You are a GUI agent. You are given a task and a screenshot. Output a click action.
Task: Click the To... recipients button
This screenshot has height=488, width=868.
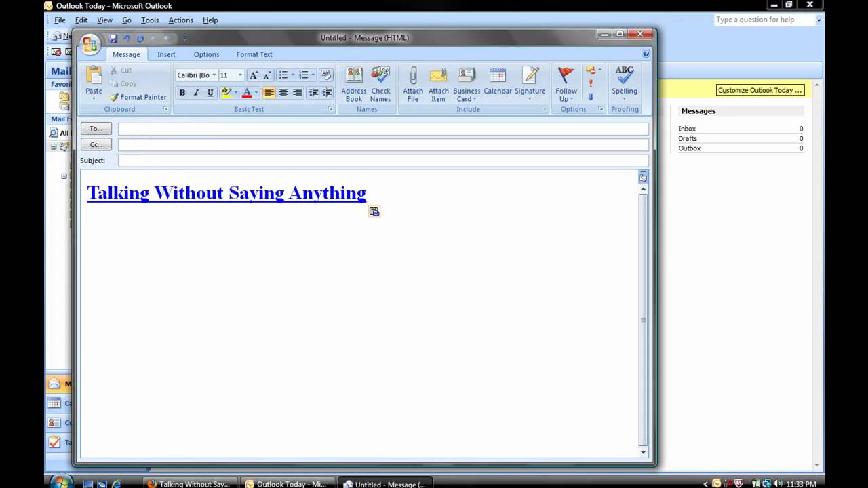96,129
